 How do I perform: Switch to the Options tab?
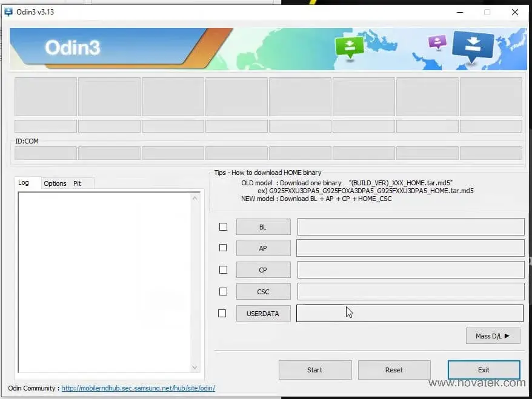55,183
